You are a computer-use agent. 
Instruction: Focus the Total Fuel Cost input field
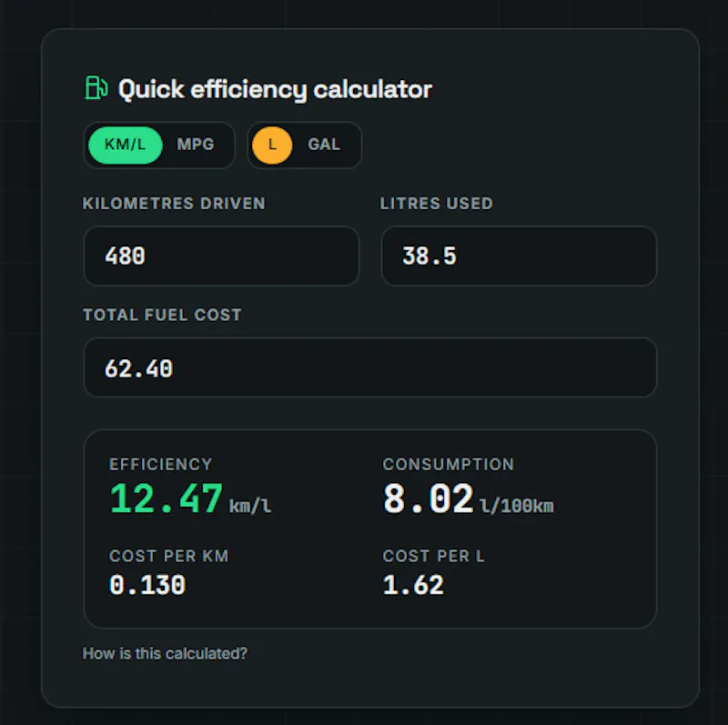[370, 368]
